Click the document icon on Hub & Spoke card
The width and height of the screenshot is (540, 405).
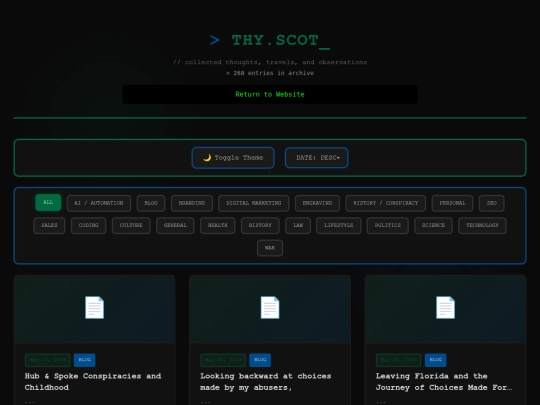tap(94, 308)
